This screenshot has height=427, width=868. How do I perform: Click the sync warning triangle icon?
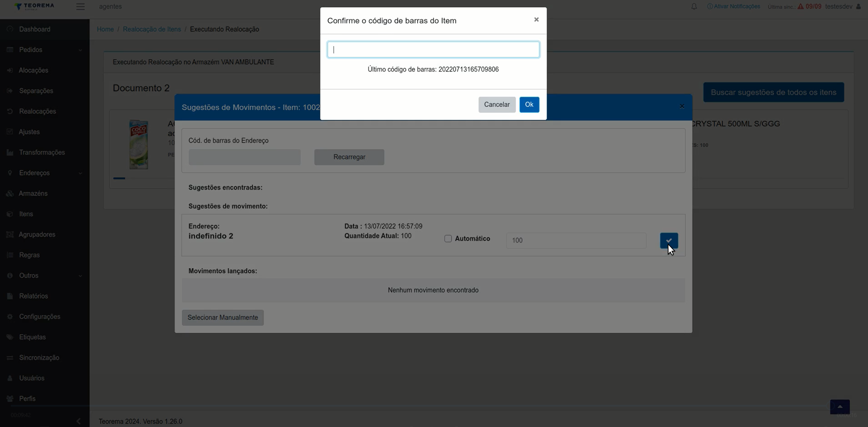(801, 6)
